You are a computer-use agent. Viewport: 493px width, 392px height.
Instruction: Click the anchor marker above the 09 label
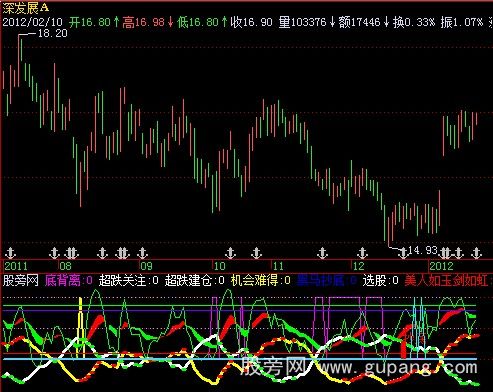143,253
